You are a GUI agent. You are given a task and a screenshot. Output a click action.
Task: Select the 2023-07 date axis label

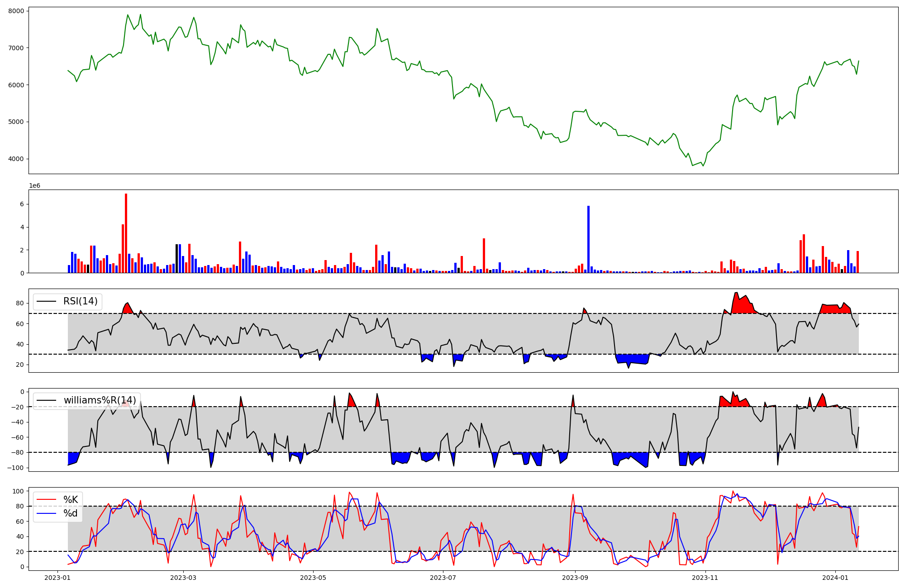point(443,578)
